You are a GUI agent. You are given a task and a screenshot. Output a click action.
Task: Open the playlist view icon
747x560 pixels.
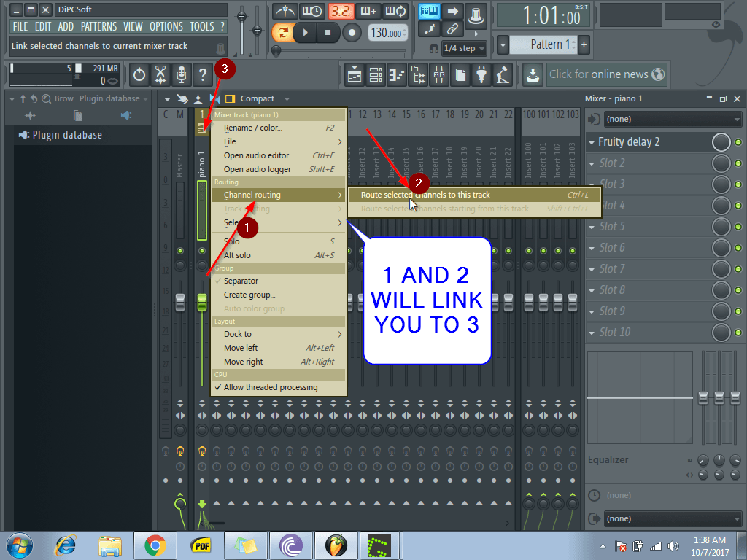(x=355, y=74)
